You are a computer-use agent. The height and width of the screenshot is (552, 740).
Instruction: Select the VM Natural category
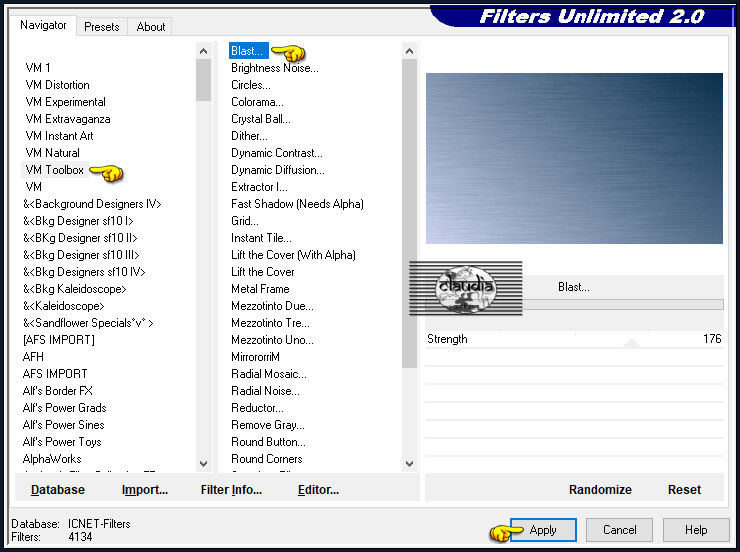52,153
